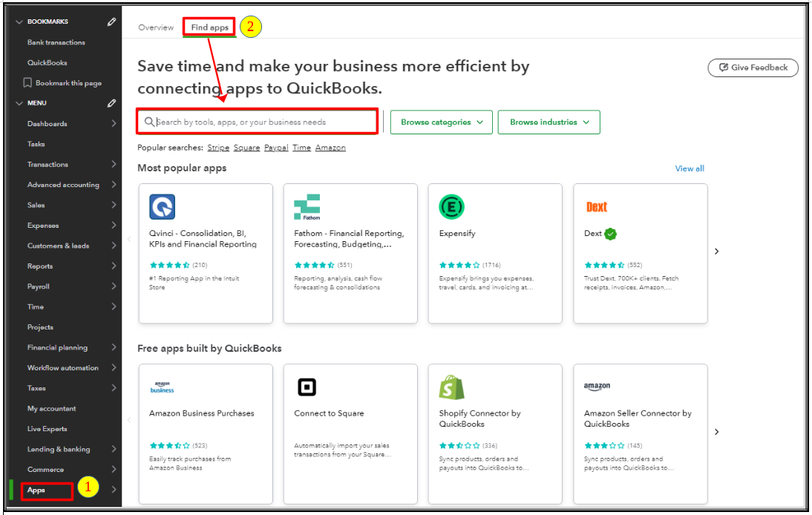The width and height of the screenshot is (812, 515).
Task: Open the Amazon Seller Connector logo
Action: [x=597, y=386]
